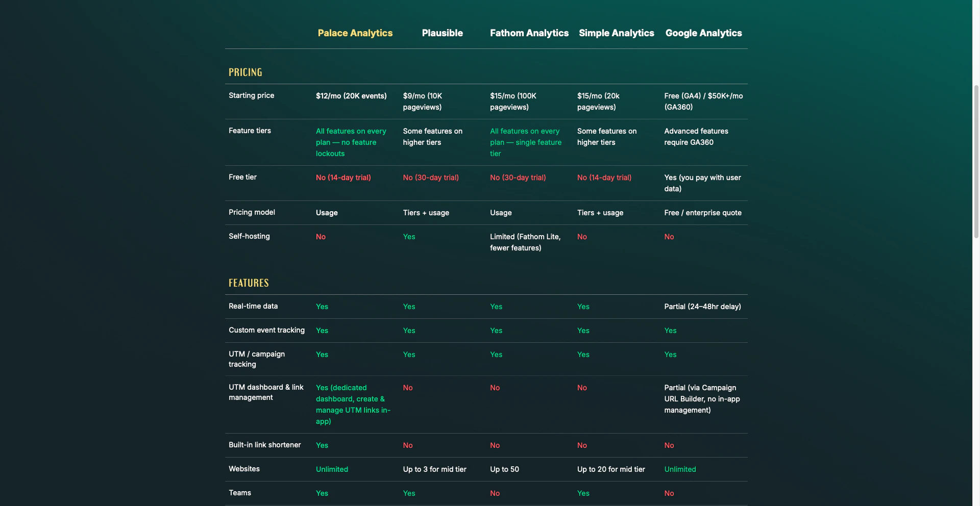Click Fathom's No (30-day trial) cell

click(x=518, y=178)
